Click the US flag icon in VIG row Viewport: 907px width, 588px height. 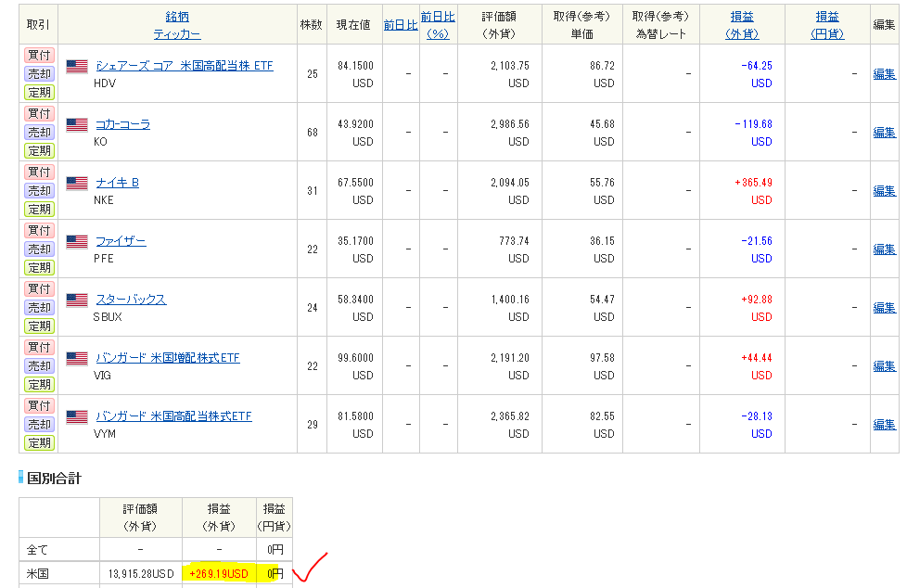(x=77, y=359)
